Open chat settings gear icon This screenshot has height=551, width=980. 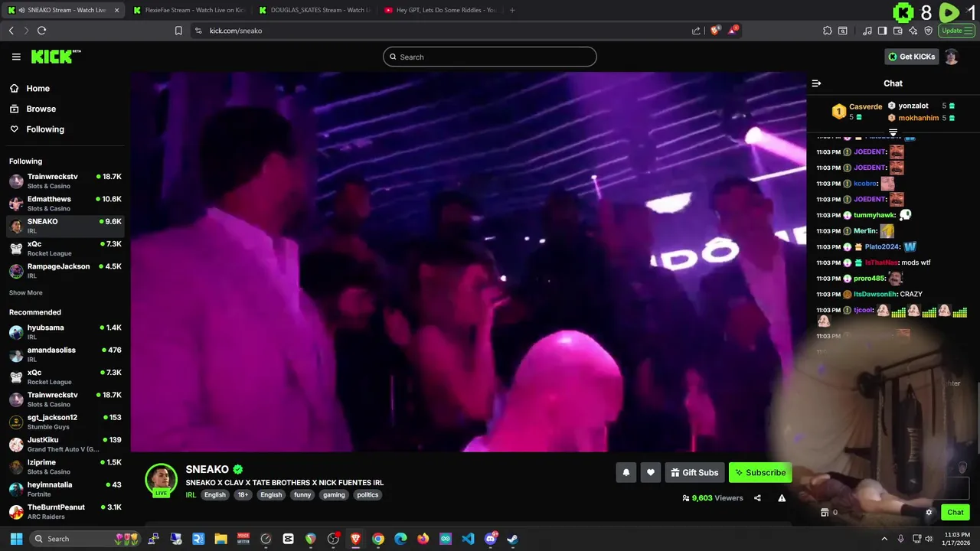pos(929,513)
